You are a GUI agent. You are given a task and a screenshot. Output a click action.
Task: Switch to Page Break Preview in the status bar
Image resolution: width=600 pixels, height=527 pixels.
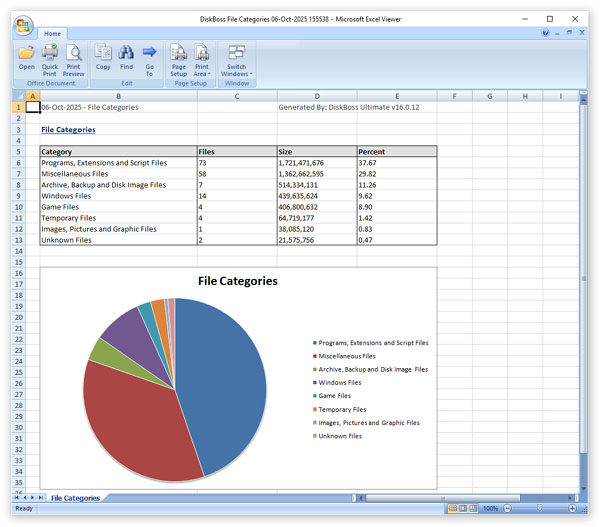(x=473, y=508)
